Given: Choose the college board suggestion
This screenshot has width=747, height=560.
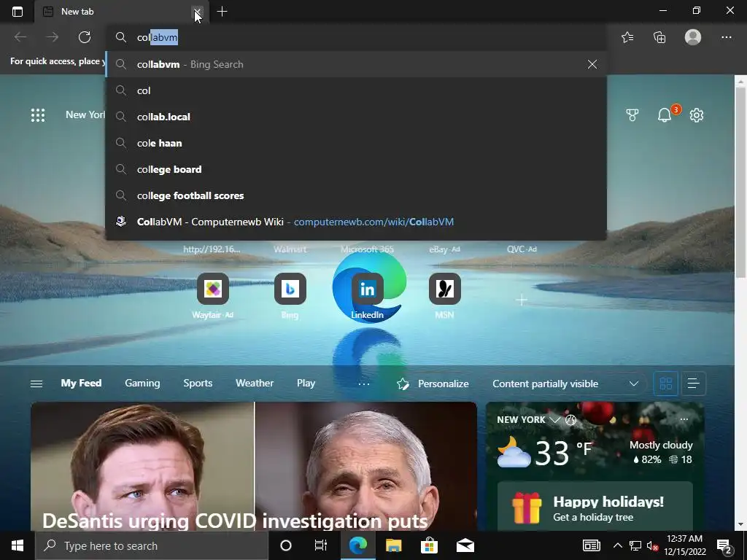Looking at the screenshot, I should point(356,169).
